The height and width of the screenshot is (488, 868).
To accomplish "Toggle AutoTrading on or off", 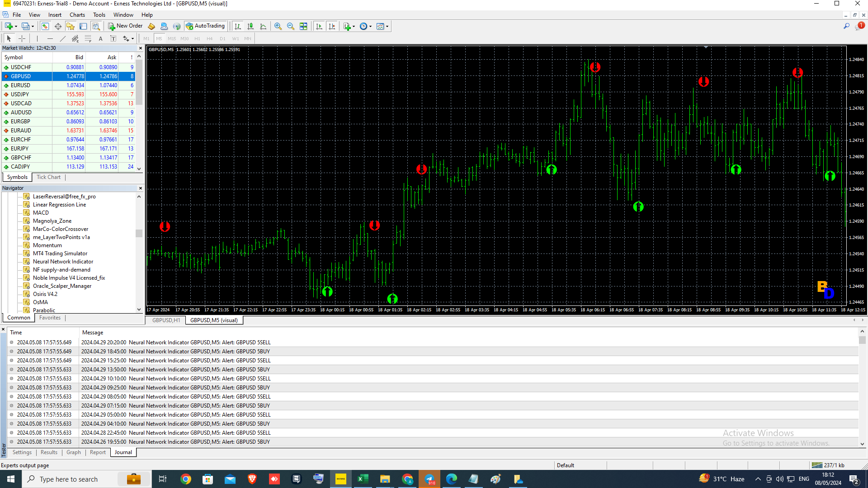I will [x=204, y=26].
